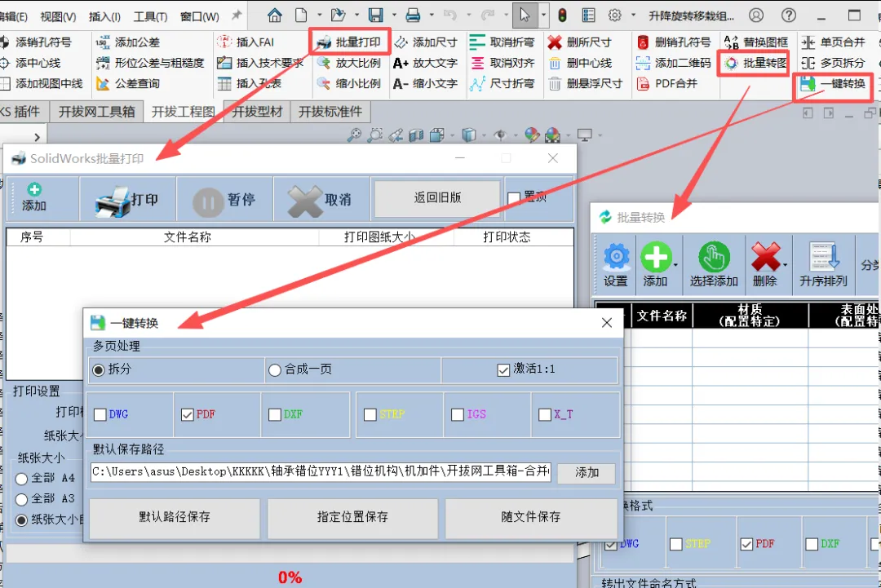Click 打印 printer button in batch print window

coord(127,200)
